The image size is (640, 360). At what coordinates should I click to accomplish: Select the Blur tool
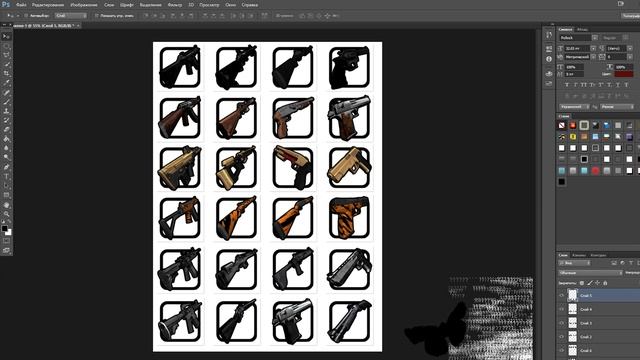pos(6,148)
